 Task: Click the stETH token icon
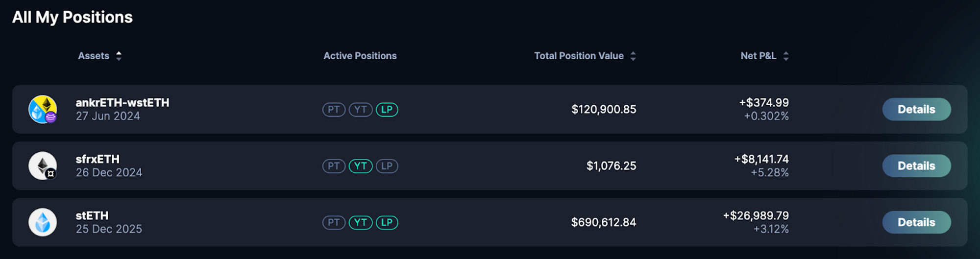pyautogui.click(x=43, y=222)
